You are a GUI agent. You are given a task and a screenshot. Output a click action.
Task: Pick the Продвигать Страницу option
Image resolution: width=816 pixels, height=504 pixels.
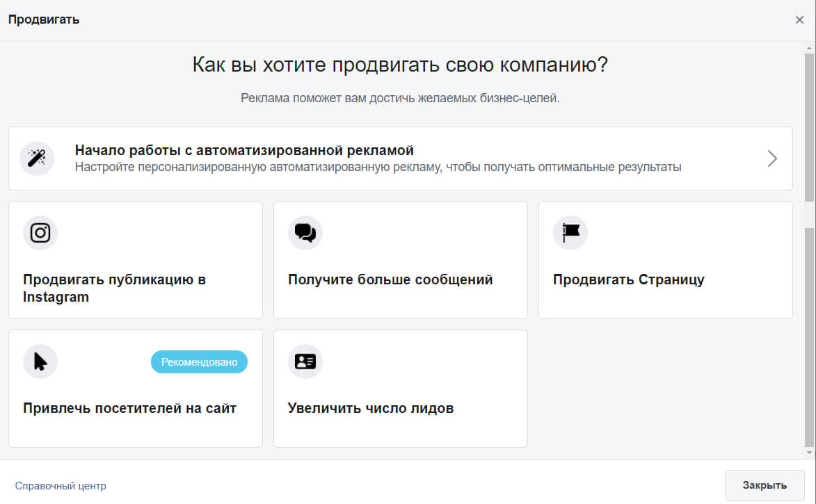[628, 279]
